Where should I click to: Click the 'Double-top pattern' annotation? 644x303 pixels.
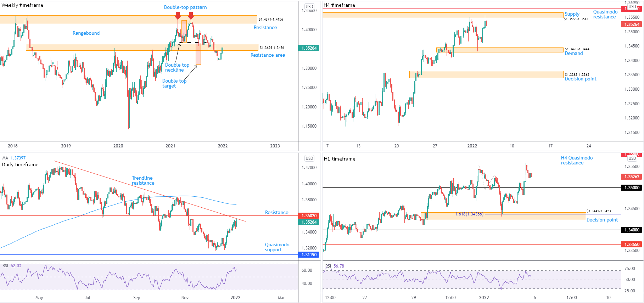(185, 7)
